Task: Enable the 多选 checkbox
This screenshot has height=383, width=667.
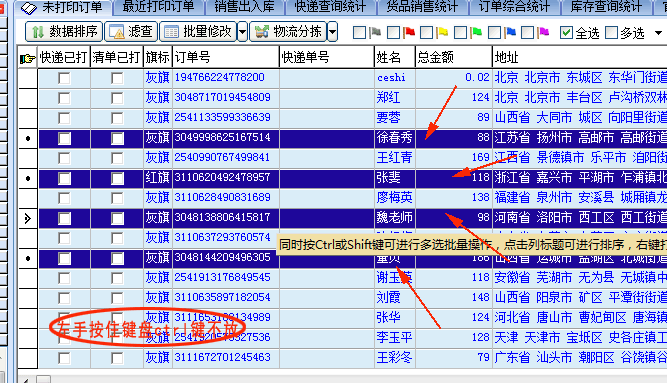Action: pyautogui.click(x=611, y=32)
